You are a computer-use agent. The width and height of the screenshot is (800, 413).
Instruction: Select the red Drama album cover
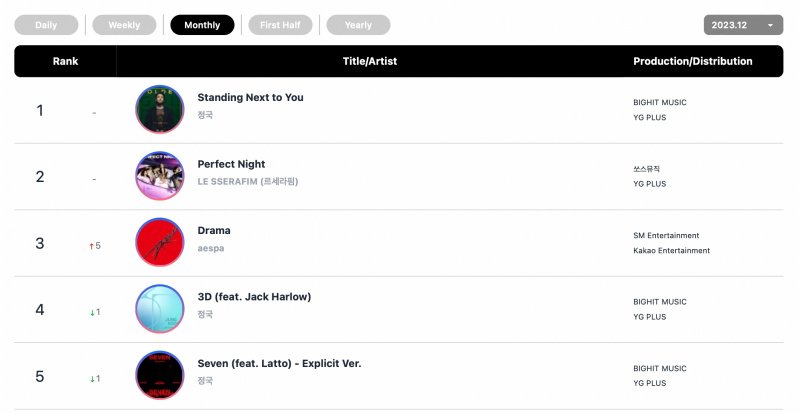coord(160,242)
